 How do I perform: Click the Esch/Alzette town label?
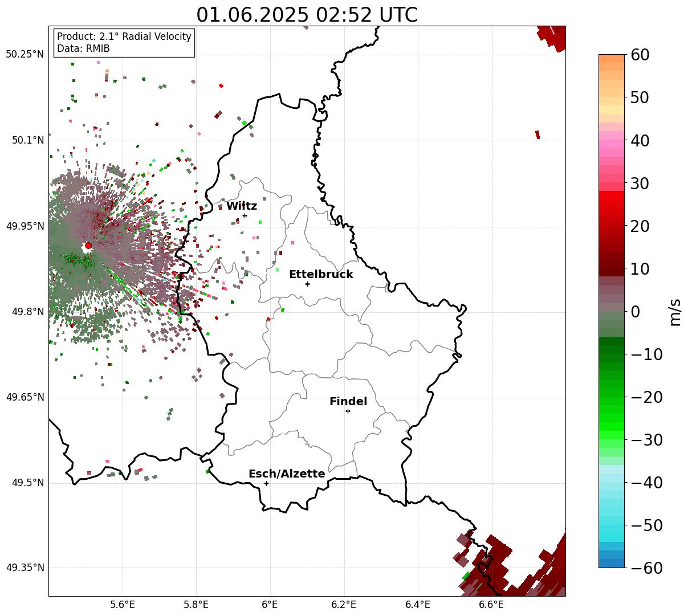pos(287,474)
